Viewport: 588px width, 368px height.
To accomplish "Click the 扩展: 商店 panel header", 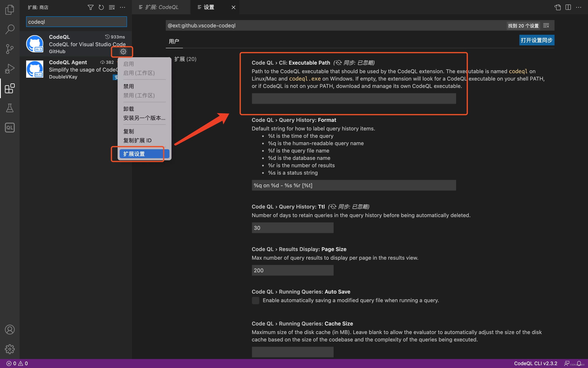I will [x=38, y=7].
